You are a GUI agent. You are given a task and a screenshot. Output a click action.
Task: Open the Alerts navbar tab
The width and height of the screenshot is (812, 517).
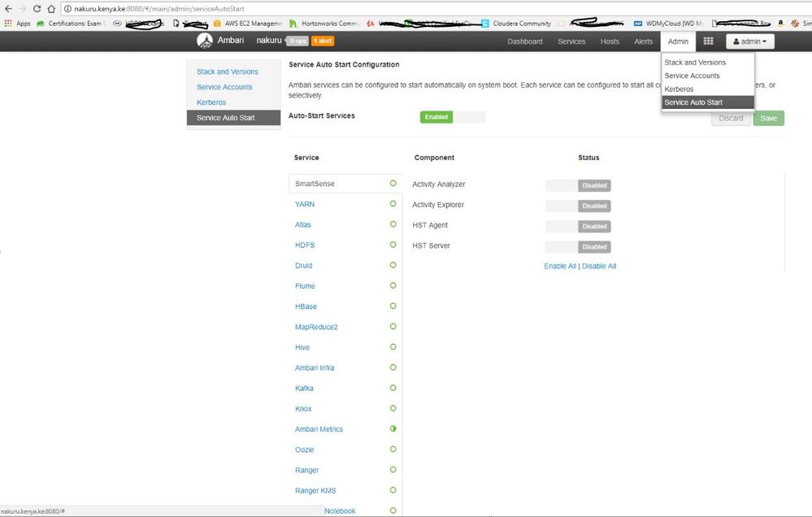tap(643, 41)
